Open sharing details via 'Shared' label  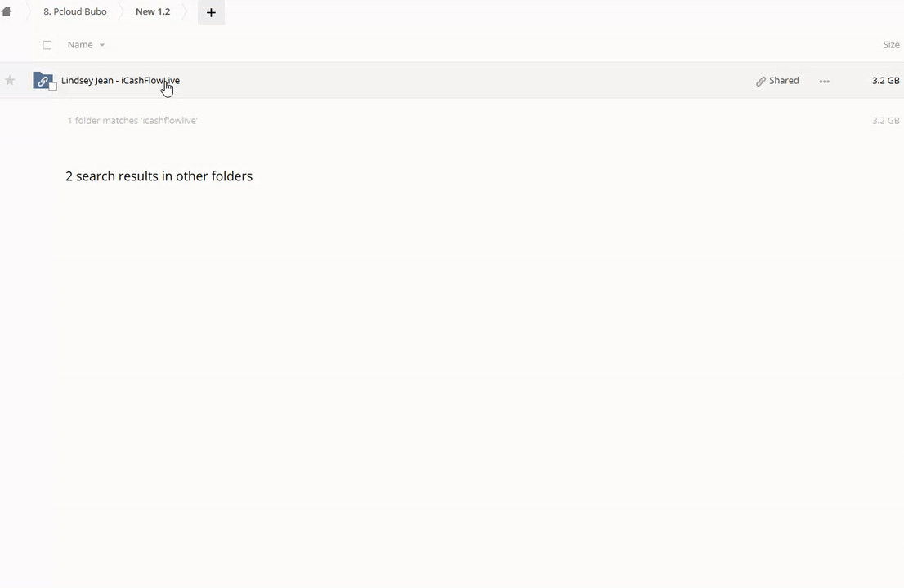[x=784, y=81]
